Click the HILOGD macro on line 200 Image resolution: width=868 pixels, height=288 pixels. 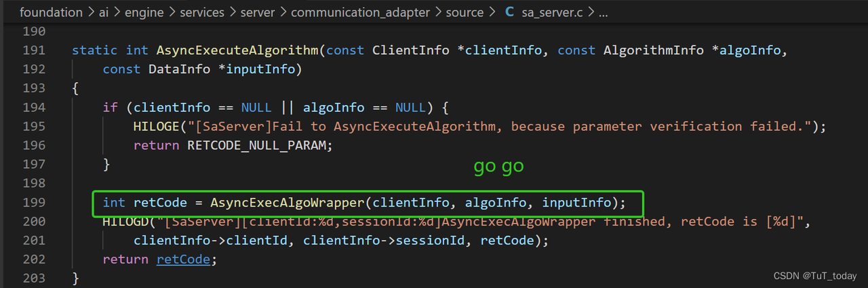point(125,221)
